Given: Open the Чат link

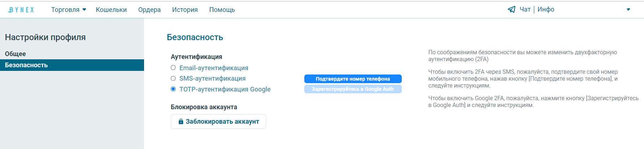Looking at the screenshot, I should coord(525,9).
